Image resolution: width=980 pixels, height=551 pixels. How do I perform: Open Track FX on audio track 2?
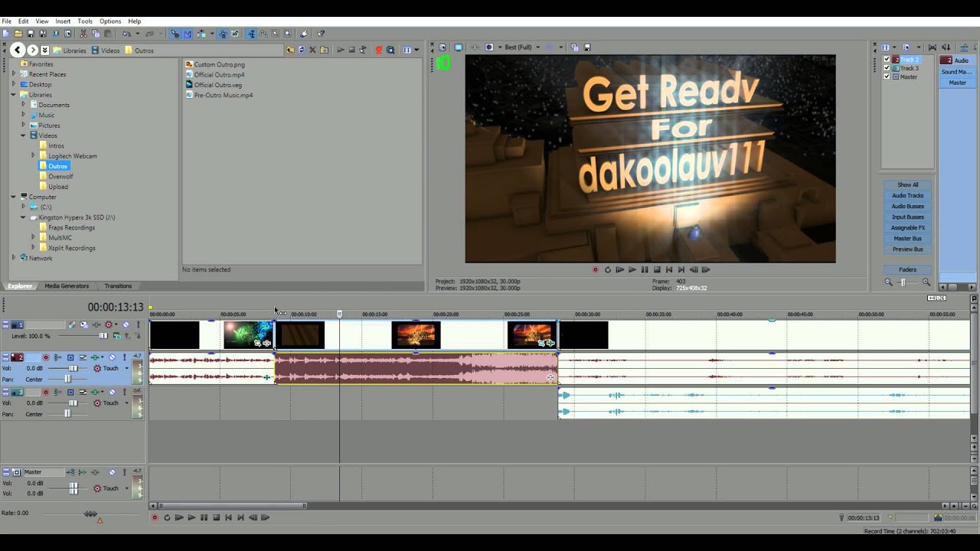95,357
